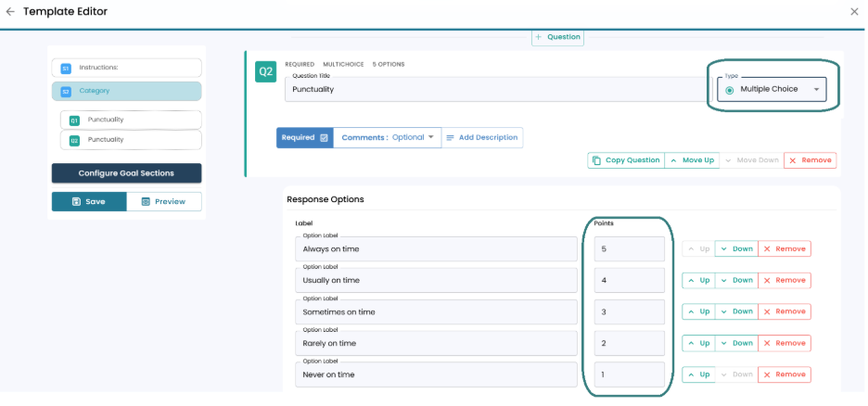This screenshot has width=868, height=406.
Task: Click the 'Response Options' heading
Action: point(325,199)
